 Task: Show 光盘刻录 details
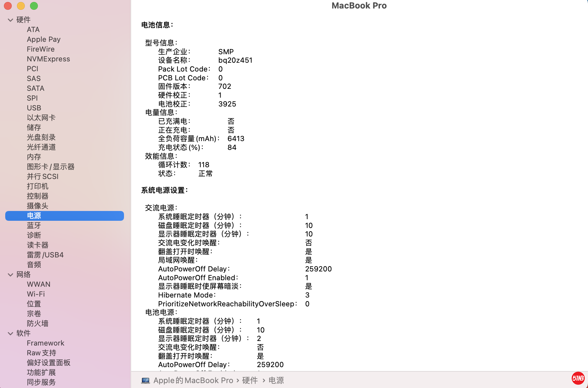pyautogui.click(x=41, y=137)
